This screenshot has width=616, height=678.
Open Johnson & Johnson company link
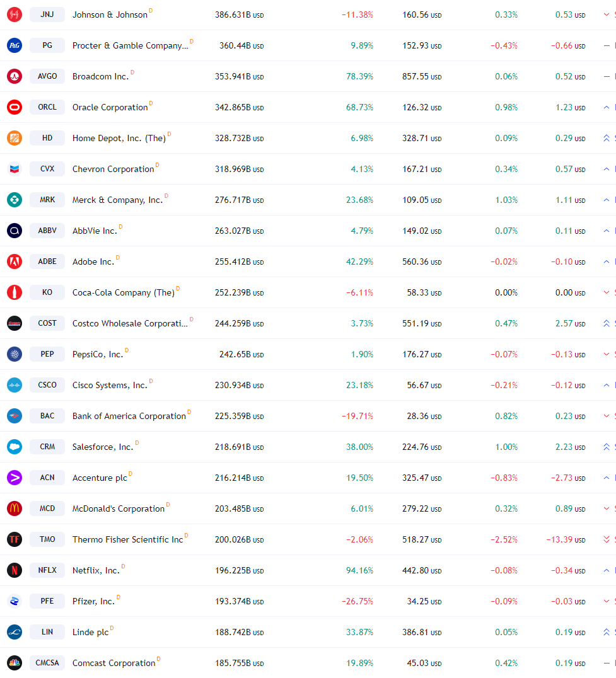pos(110,14)
